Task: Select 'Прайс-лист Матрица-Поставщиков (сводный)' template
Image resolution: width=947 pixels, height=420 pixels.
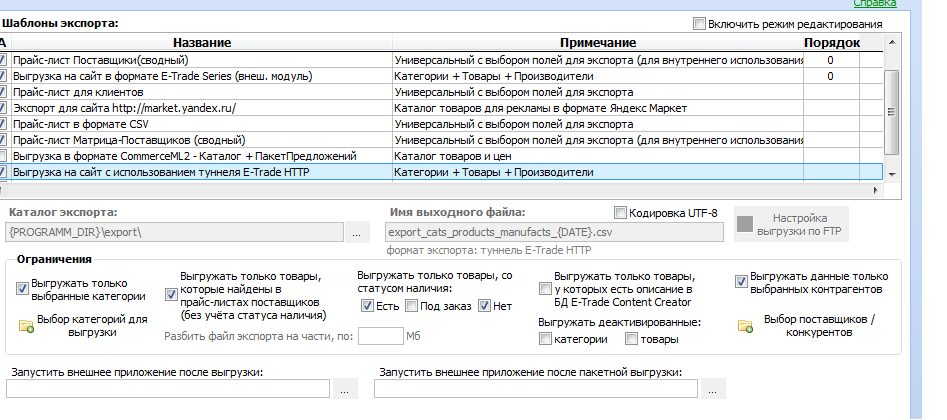Action: [441, 140]
